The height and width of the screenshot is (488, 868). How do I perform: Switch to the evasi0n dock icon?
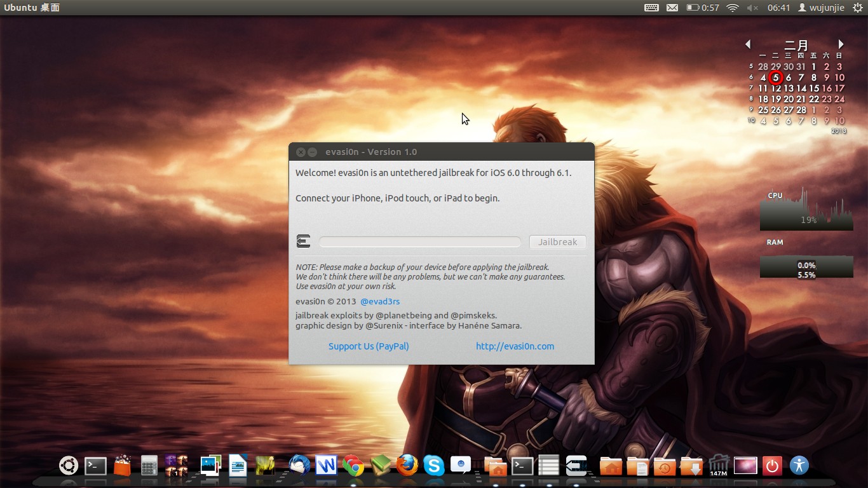coord(576,466)
